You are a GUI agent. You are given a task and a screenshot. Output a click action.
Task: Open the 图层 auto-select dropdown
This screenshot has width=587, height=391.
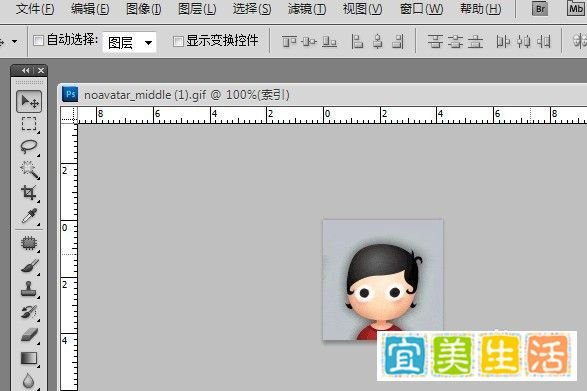[130, 42]
